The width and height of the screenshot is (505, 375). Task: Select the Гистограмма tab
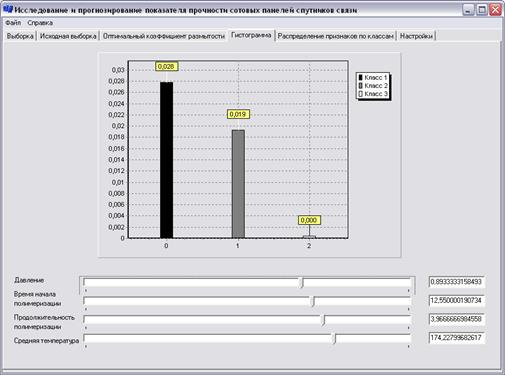coord(251,35)
